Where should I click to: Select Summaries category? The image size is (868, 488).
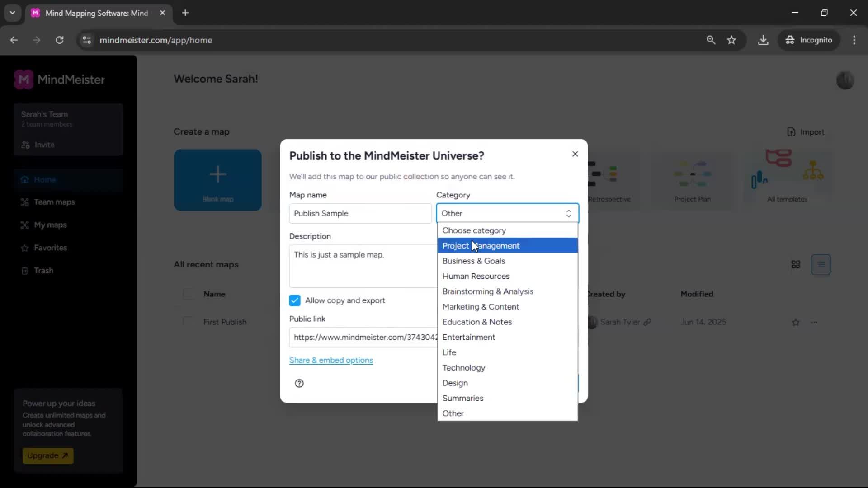507,398
